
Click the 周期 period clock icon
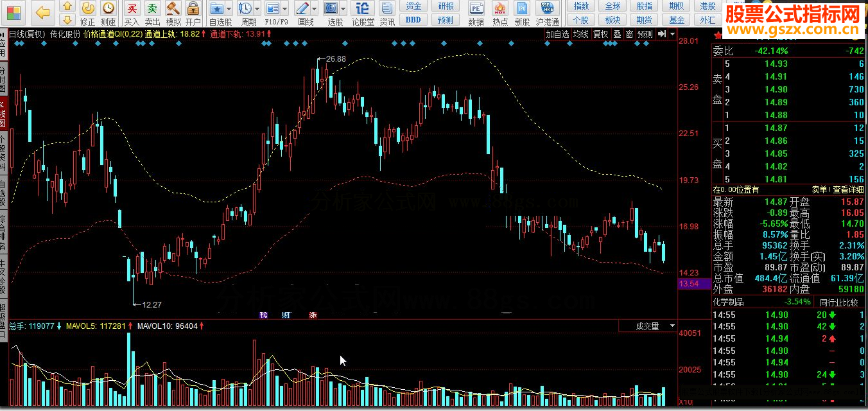point(245,8)
